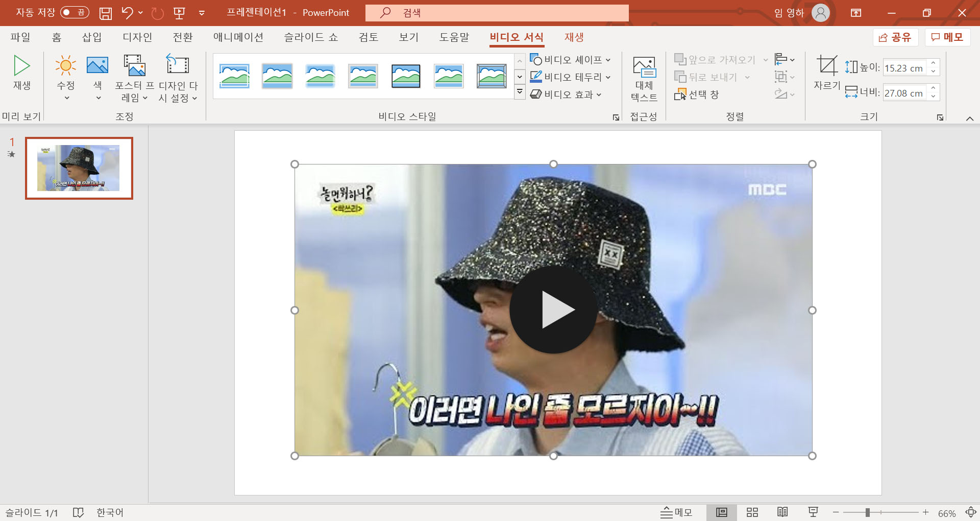Select slide 1 thumbnail
980x521 pixels.
pyautogui.click(x=79, y=168)
